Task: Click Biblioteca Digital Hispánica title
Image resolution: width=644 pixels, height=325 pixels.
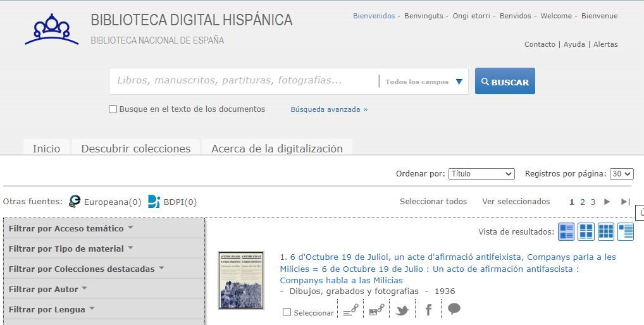Action: pos(192,20)
